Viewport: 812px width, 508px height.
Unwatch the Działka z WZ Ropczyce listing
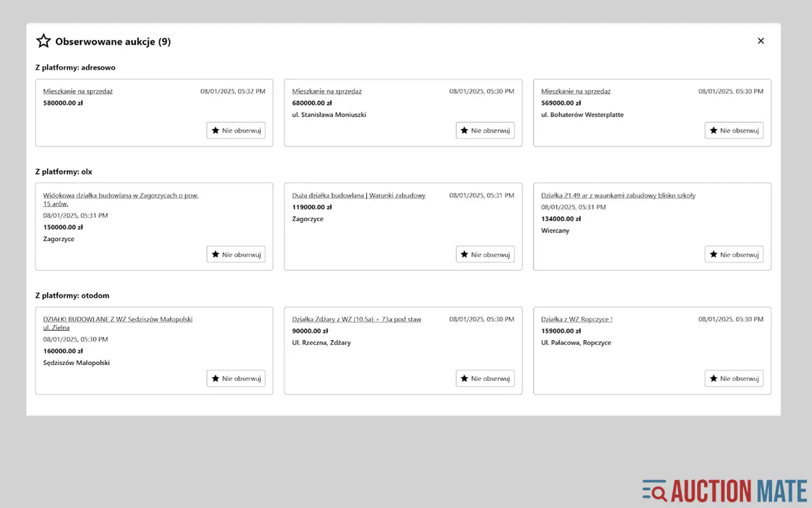point(734,378)
